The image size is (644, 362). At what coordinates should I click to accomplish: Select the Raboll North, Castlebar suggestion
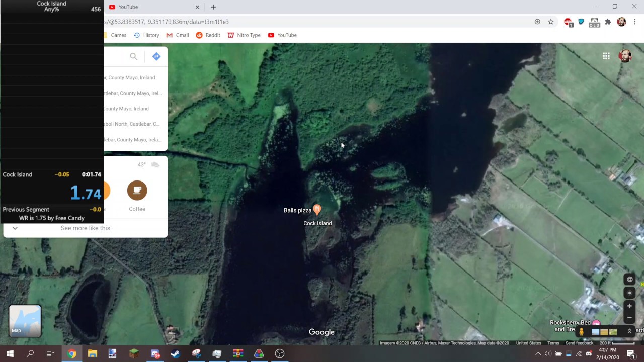(131, 124)
